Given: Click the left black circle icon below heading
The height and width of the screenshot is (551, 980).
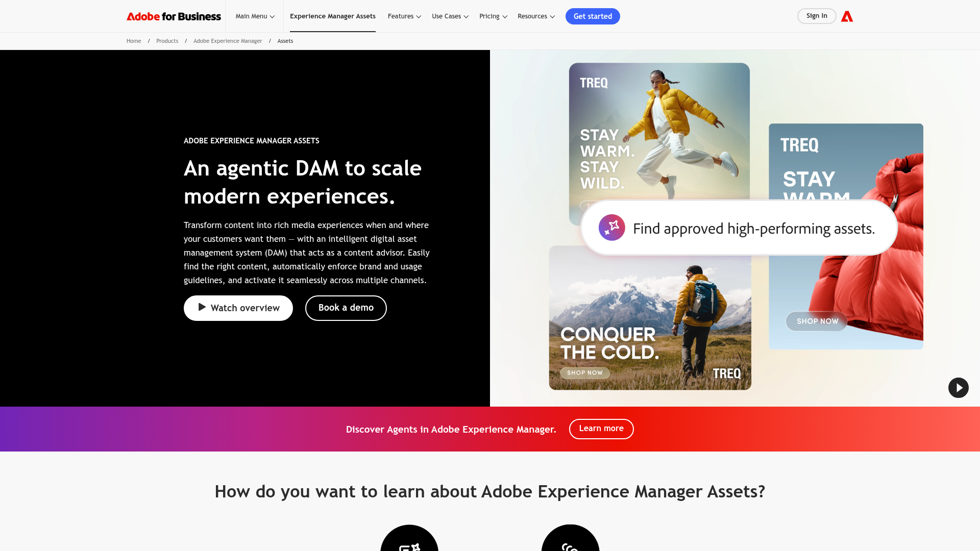Looking at the screenshot, I should click(x=409, y=538).
